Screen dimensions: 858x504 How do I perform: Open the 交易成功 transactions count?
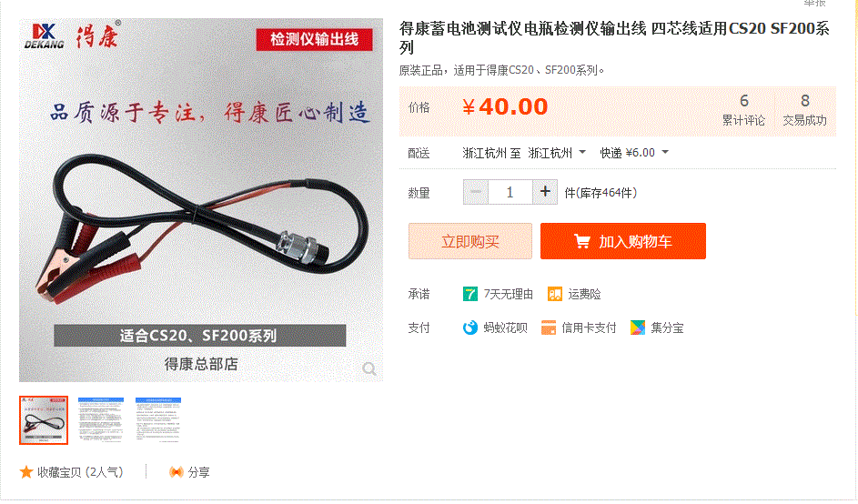pos(805,111)
